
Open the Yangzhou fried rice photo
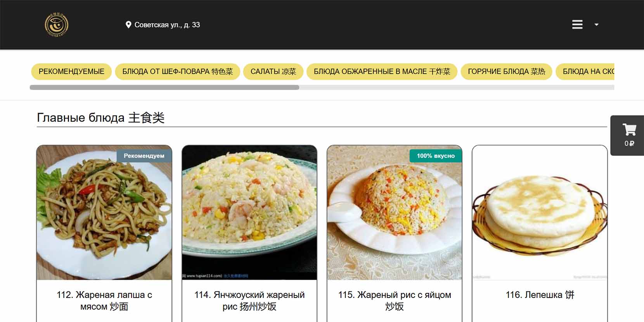pos(249,213)
